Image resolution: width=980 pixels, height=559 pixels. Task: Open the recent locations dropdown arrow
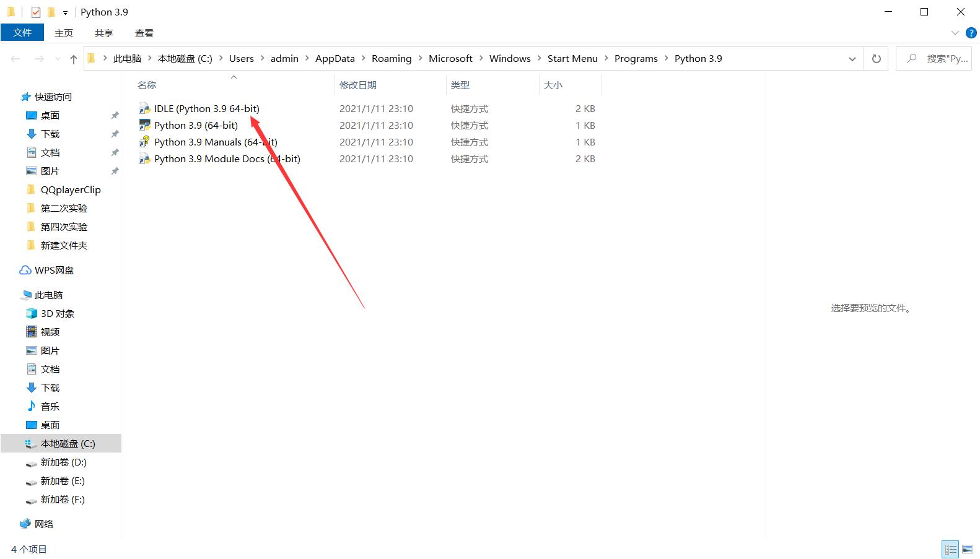coord(58,59)
